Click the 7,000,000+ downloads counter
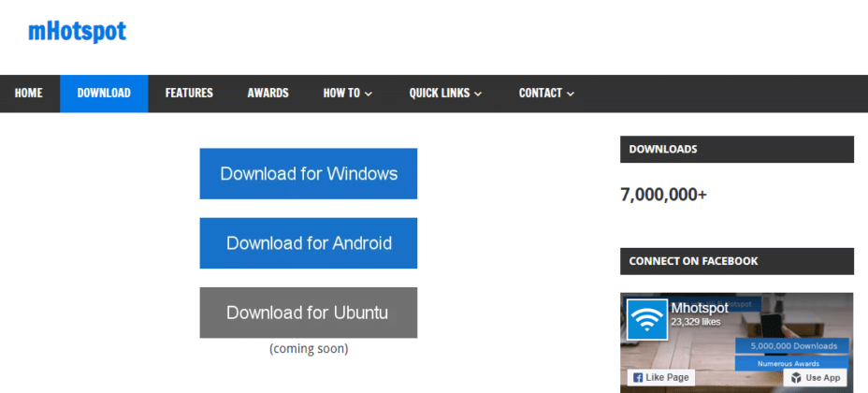 click(x=663, y=195)
